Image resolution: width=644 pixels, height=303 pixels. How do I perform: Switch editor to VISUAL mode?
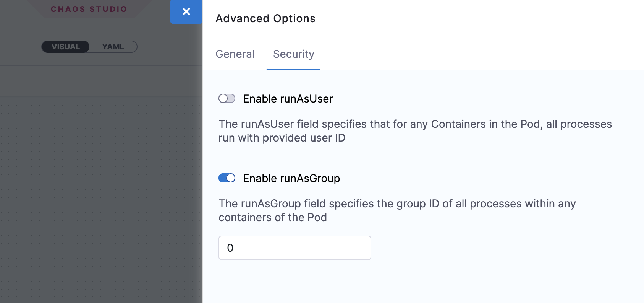point(66,47)
